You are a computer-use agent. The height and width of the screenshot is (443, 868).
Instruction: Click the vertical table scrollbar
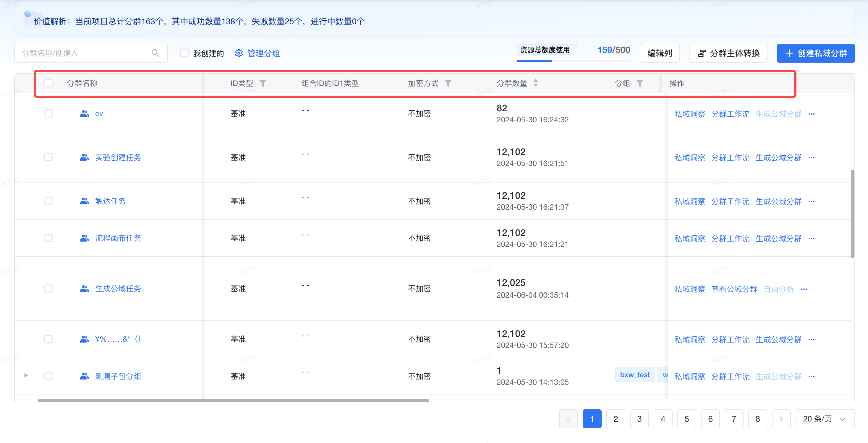[852, 214]
